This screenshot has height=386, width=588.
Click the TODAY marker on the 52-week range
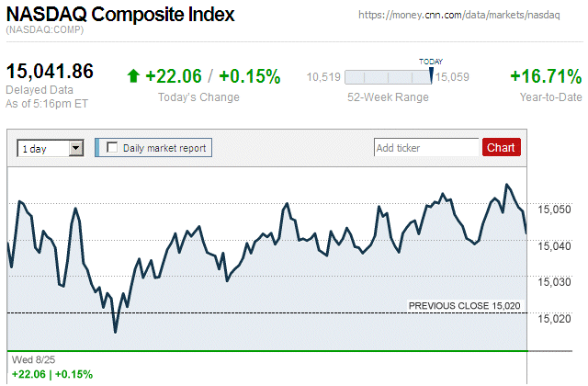[431, 62]
